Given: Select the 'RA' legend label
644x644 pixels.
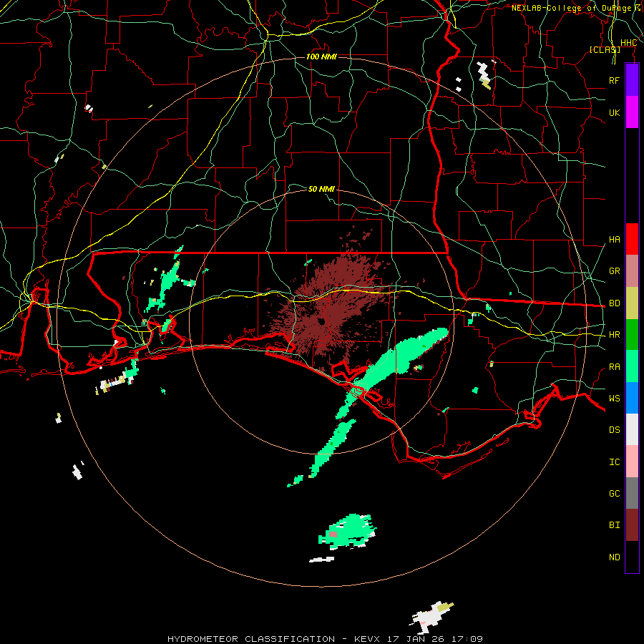Looking at the screenshot, I should click(x=614, y=367).
